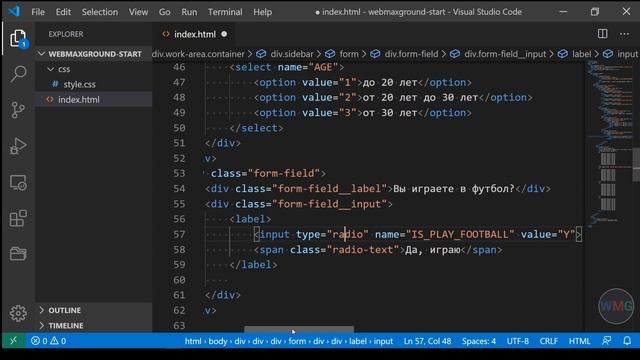
Task: Click form-field__label class on line 54
Action: pos(329,189)
